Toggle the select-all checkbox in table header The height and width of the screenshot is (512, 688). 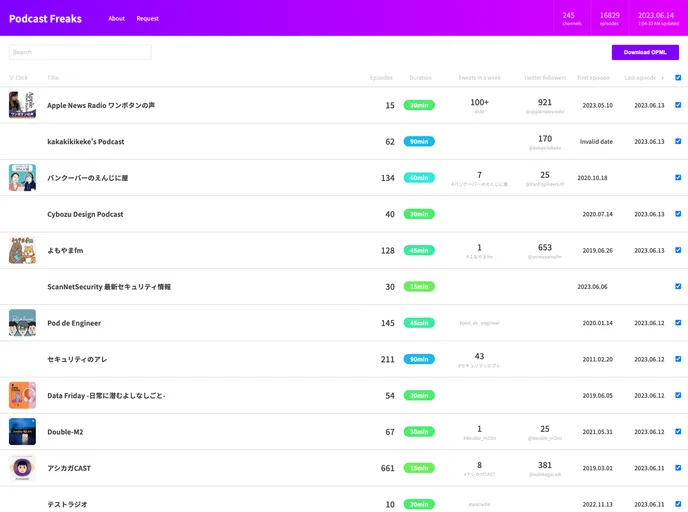coord(678,78)
